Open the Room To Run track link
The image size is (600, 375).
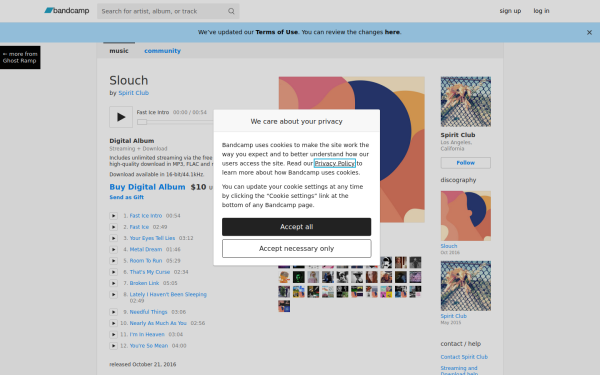coord(146,261)
